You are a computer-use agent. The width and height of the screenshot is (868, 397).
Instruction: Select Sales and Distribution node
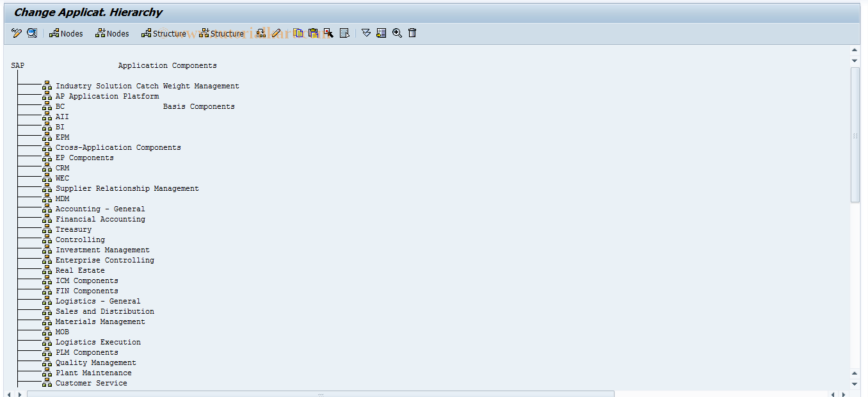click(105, 311)
